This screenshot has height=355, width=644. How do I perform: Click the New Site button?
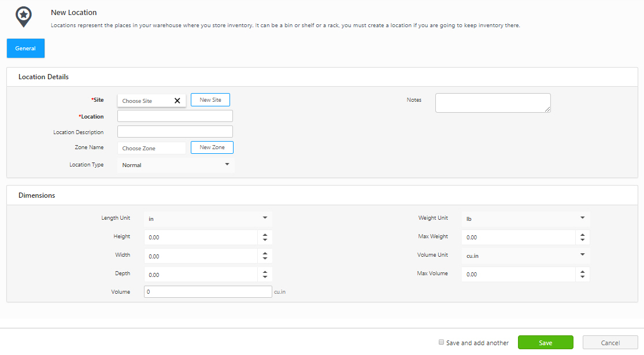[x=210, y=100]
